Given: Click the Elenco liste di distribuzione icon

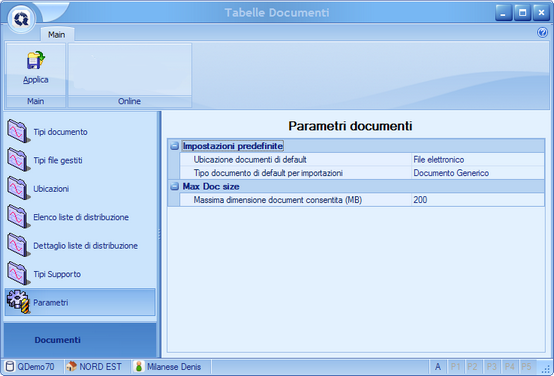Looking at the screenshot, I should point(18,217).
